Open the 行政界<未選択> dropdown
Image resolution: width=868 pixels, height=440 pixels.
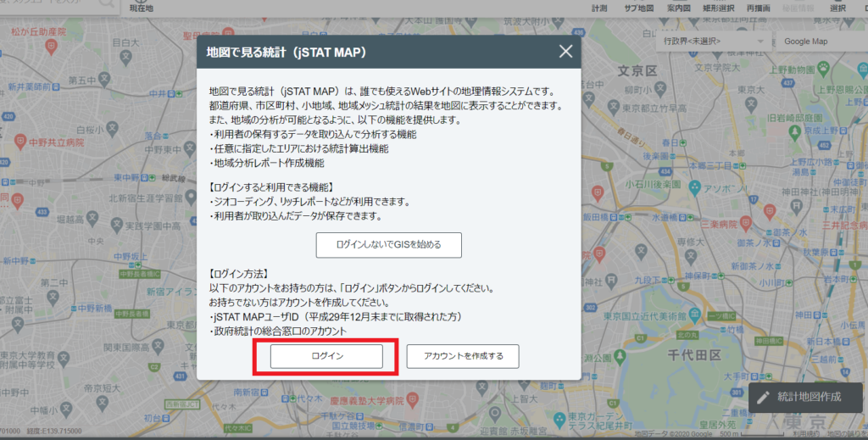coord(714,42)
